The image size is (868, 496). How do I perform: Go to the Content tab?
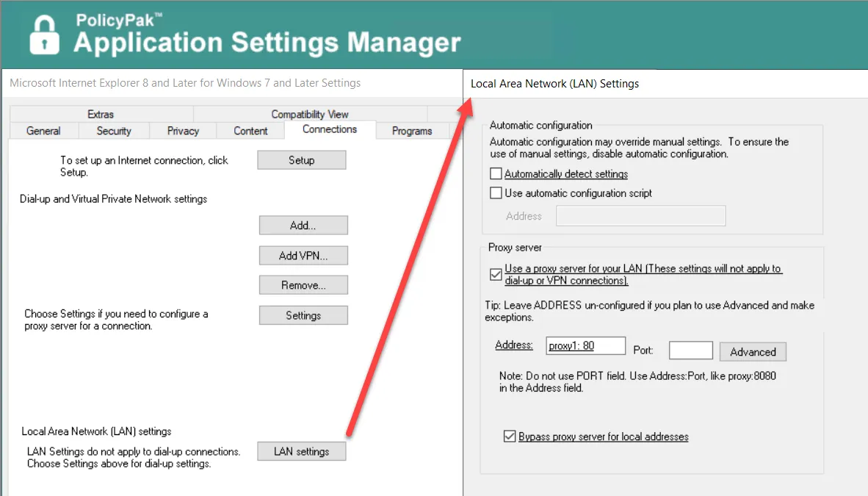tap(250, 131)
